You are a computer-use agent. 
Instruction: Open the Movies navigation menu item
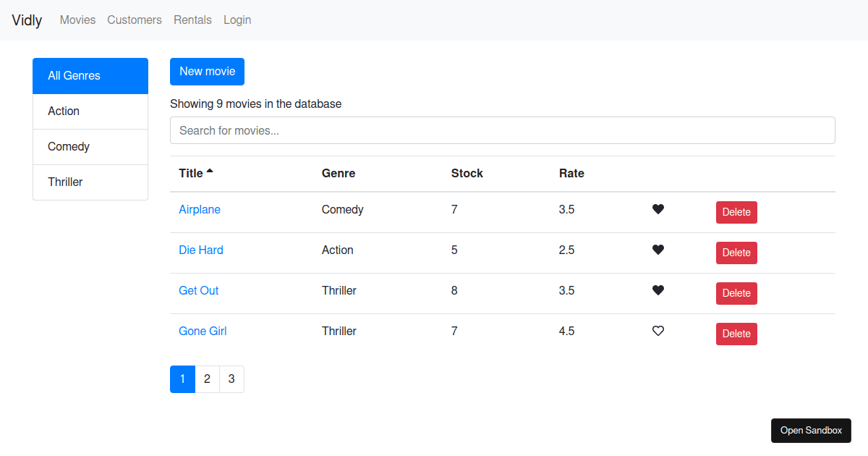point(77,20)
